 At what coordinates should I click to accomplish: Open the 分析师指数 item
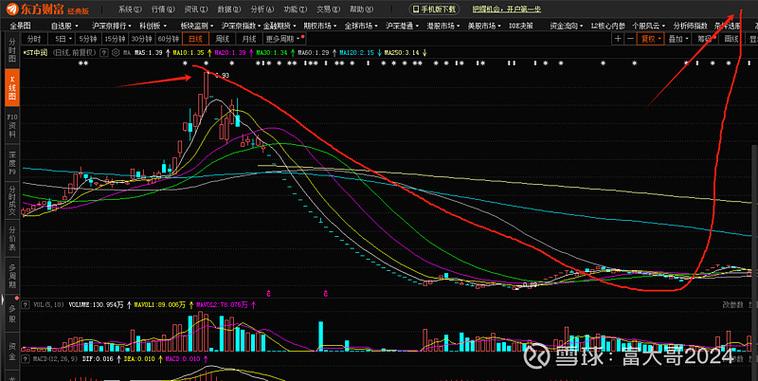coord(690,26)
